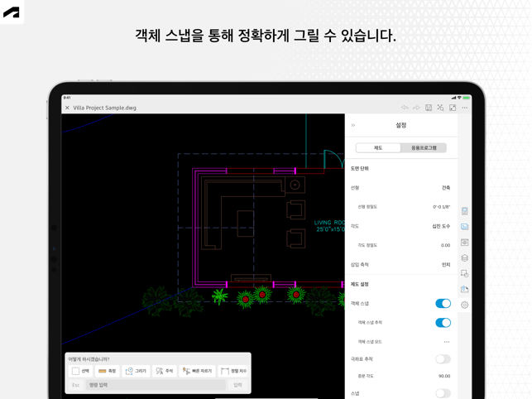Change the 선형 unit value 건축
Screen dimensions: 532x399
[x=445, y=188]
